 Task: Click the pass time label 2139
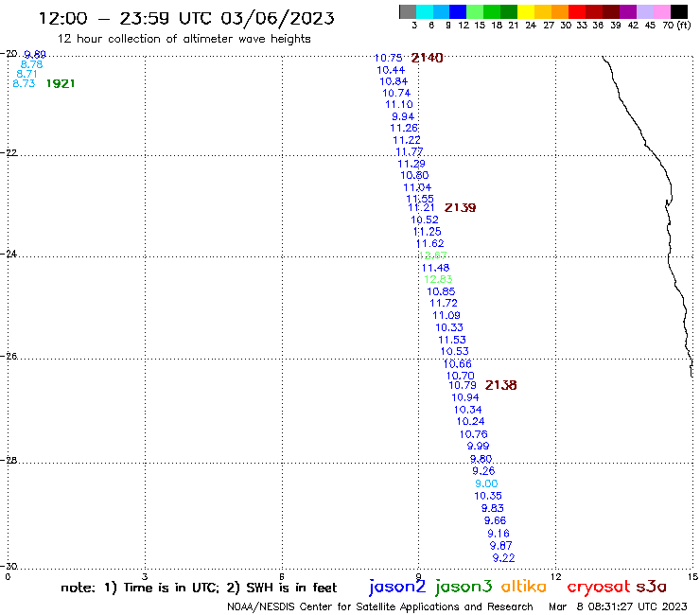pos(460,207)
